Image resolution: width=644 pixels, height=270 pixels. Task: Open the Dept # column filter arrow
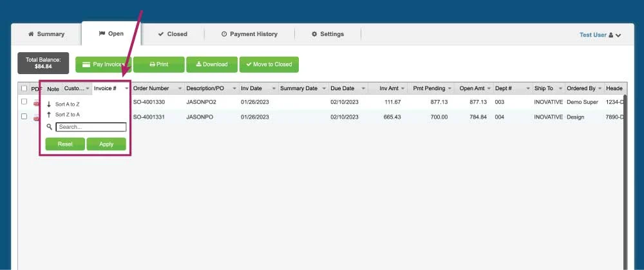[x=528, y=89]
